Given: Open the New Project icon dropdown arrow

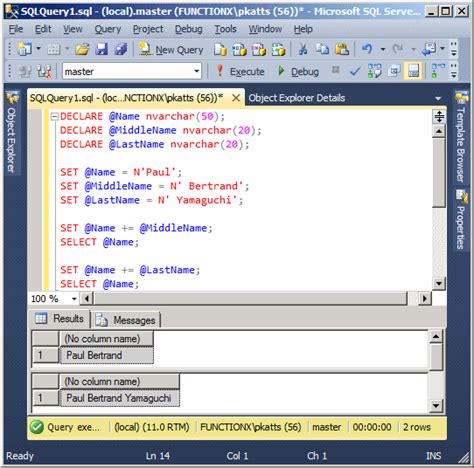Looking at the screenshot, I should tap(39, 49).
